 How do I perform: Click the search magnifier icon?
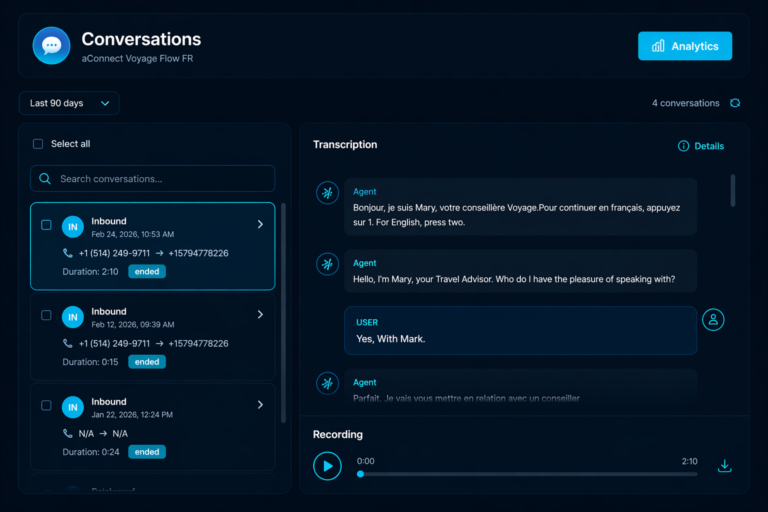(45, 179)
